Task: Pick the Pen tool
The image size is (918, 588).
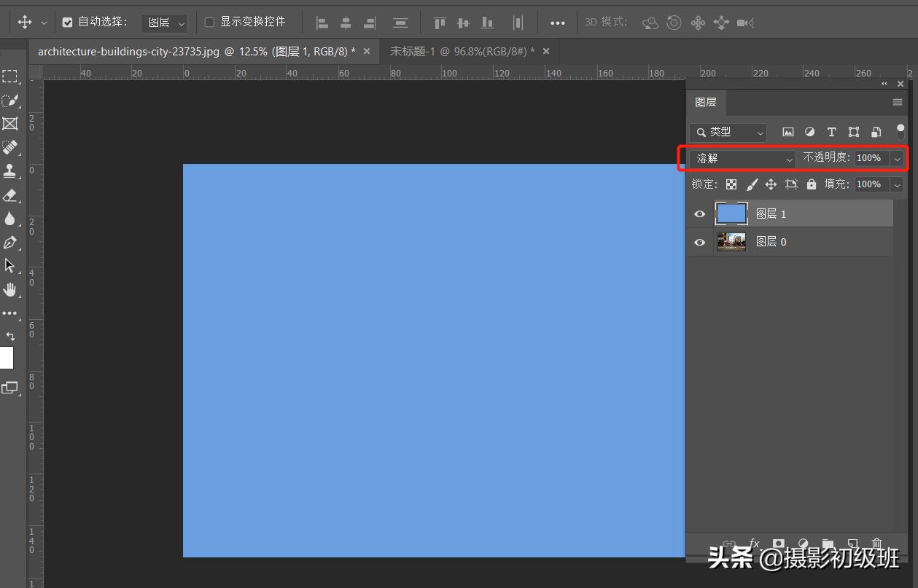Action: click(9, 243)
